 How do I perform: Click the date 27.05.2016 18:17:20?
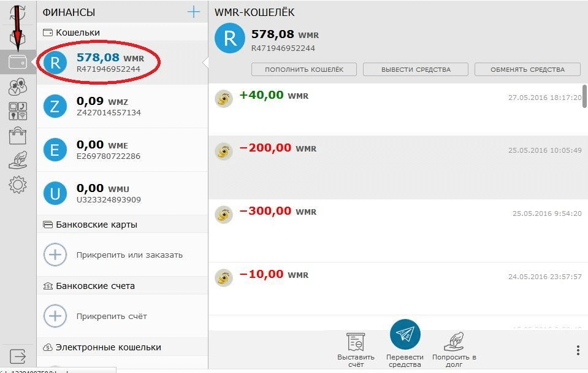(545, 98)
